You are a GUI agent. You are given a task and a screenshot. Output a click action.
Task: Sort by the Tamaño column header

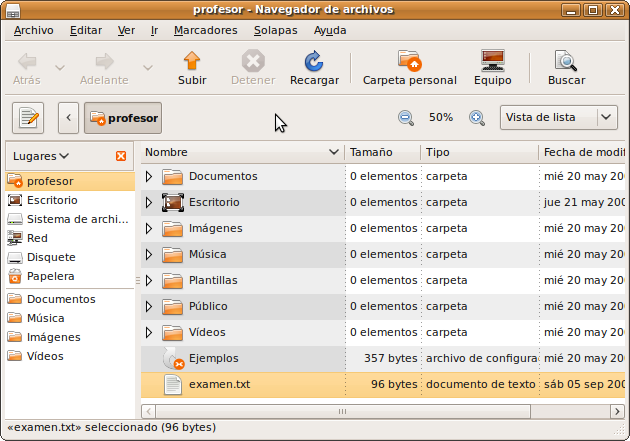pyautogui.click(x=371, y=153)
